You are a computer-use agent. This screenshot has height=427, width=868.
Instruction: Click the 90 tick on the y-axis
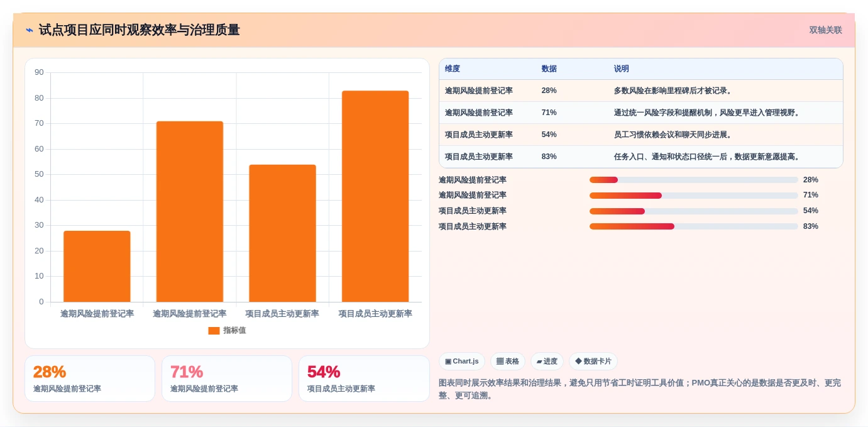pos(39,72)
